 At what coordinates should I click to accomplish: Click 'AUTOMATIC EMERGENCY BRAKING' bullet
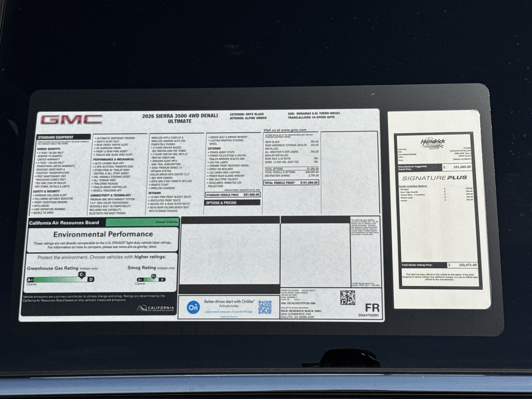[115, 138]
